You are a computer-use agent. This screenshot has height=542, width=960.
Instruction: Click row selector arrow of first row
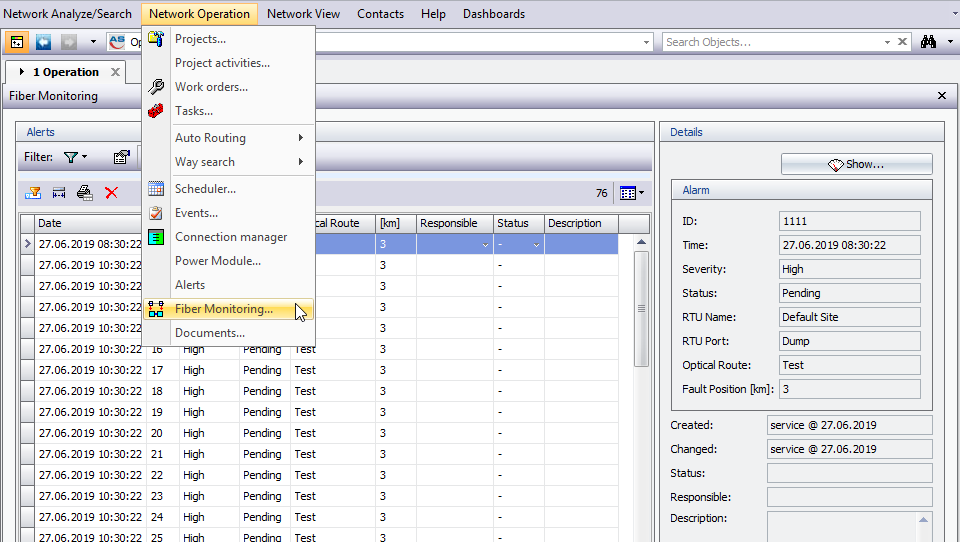pyautogui.click(x=27, y=244)
